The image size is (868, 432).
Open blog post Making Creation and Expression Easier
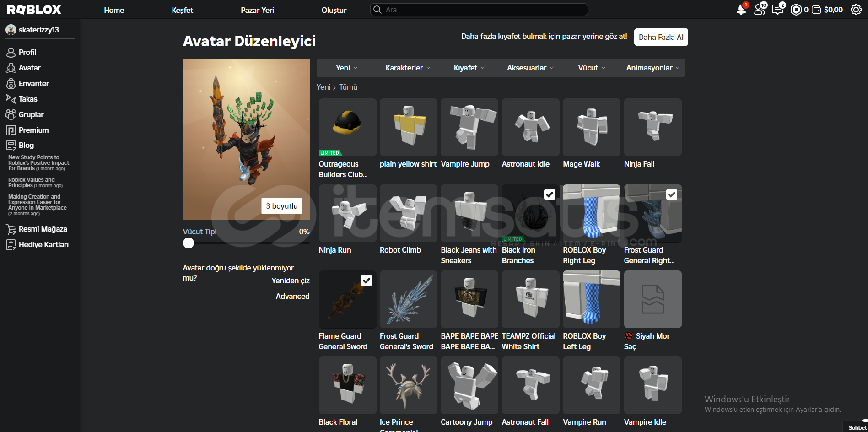point(37,205)
